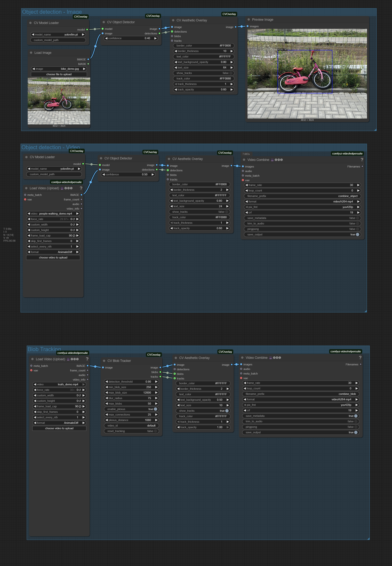Select the Blob Tracking group title

tap(44, 349)
